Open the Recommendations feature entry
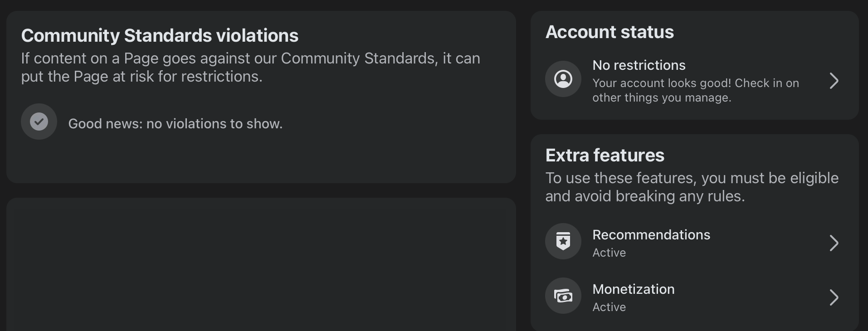 point(694,243)
